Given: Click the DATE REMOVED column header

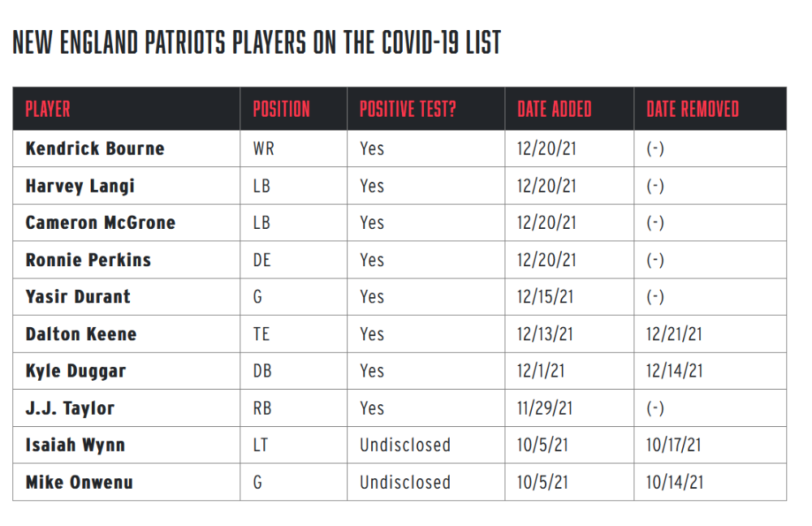Looking at the screenshot, I should coord(693,110).
